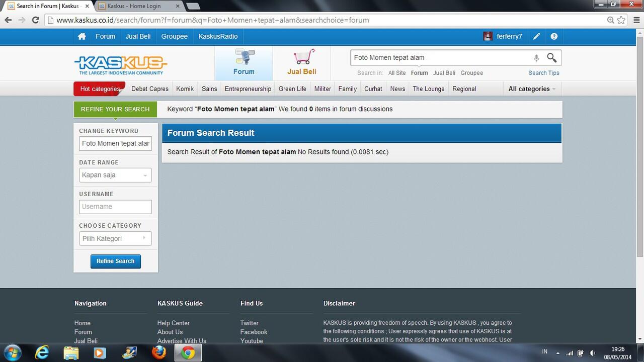Open the Search Tips link
The width and height of the screenshot is (644, 362).
(544, 73)
